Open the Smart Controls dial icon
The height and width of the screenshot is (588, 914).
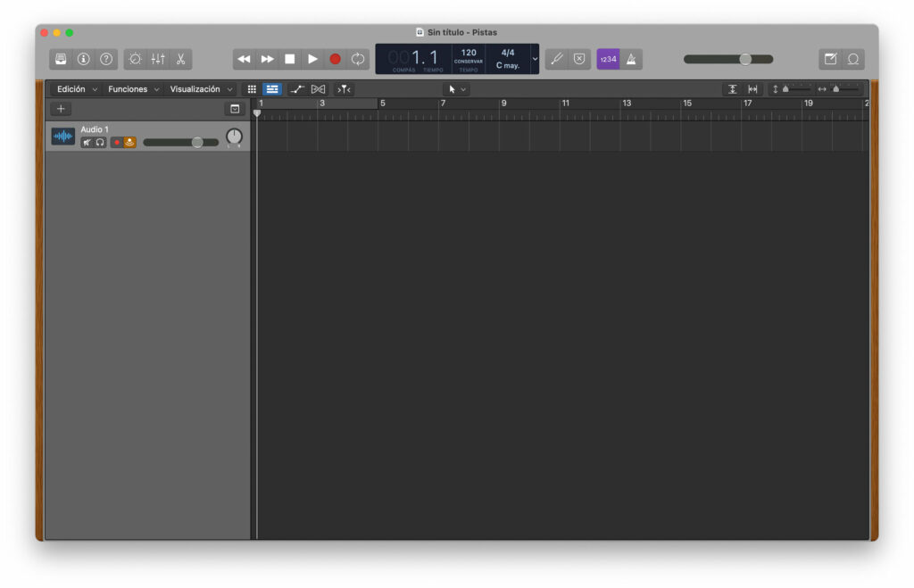[136, 59]
